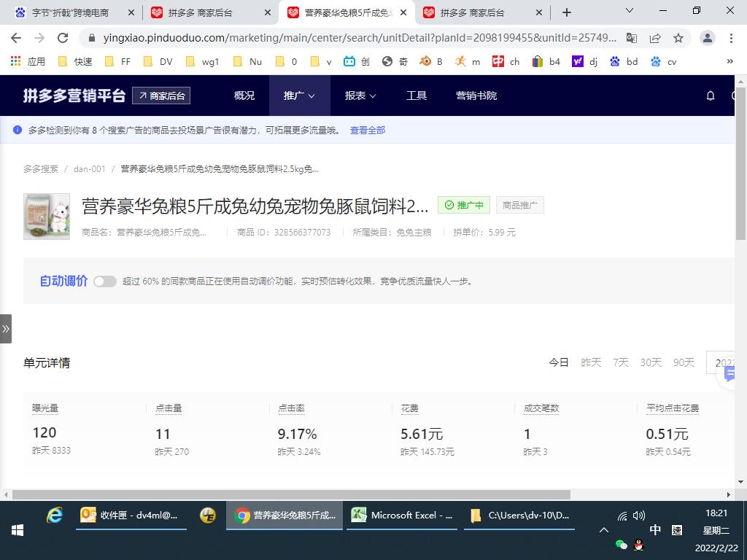This screenshot has height=560, width=747.
Task: Switch to Microsoft Excel in the taskbar
Action: tap(402, 516)
